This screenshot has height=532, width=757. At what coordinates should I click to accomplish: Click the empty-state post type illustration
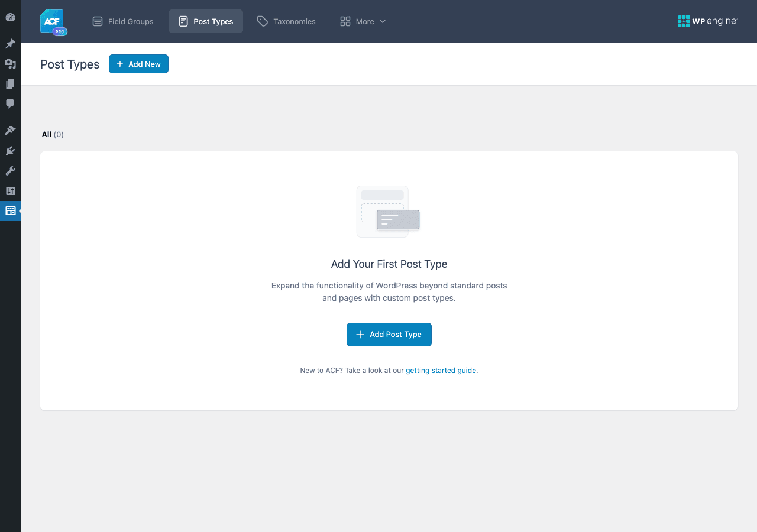tap(388, 212)
